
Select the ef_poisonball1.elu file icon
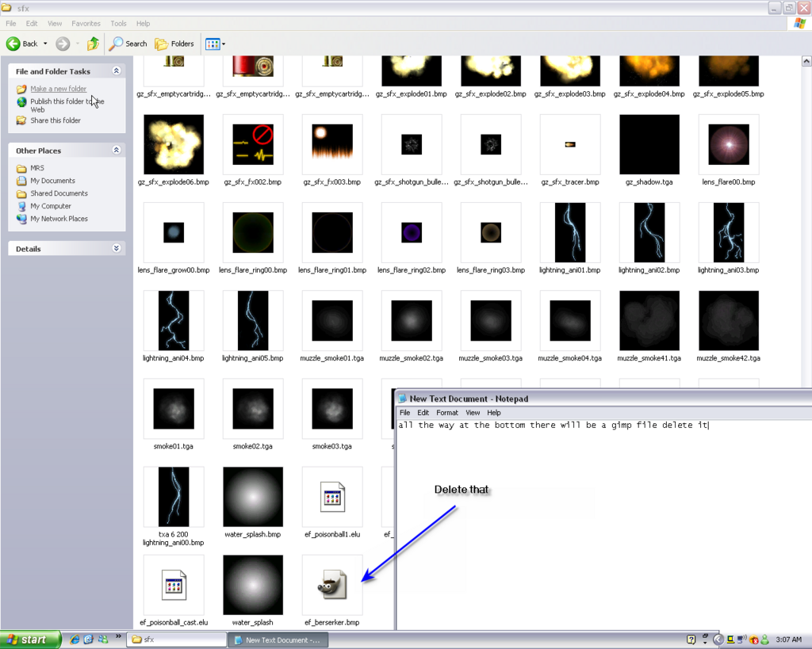click(332, 497)
